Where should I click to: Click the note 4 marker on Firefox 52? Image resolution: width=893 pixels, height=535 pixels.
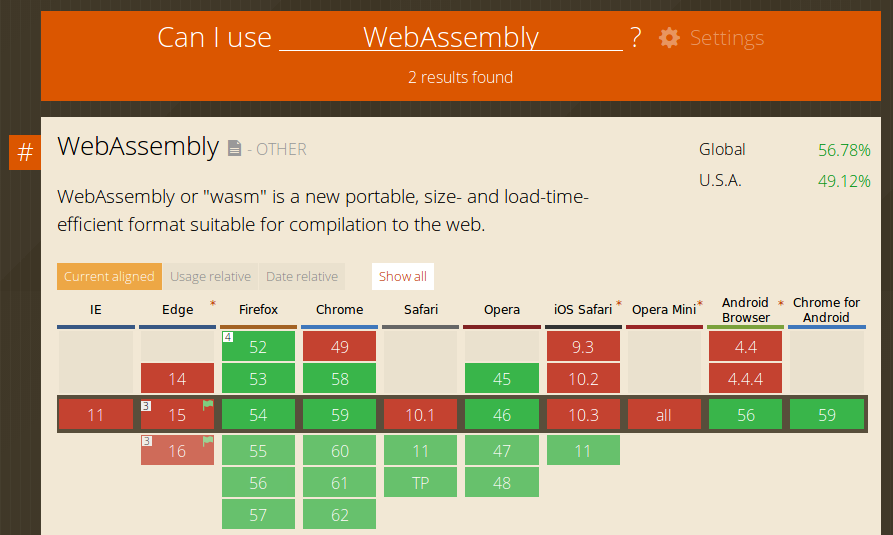click(227, 337)
